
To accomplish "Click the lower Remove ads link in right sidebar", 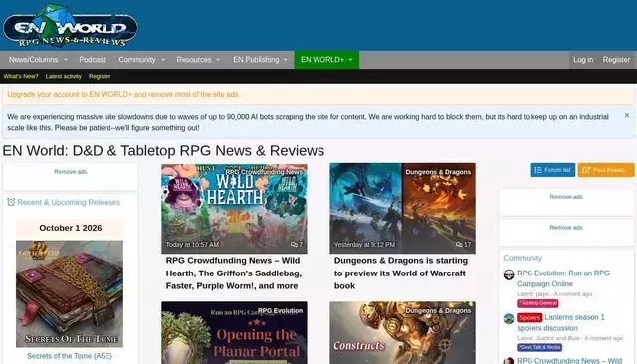I will tap(566, 227).
